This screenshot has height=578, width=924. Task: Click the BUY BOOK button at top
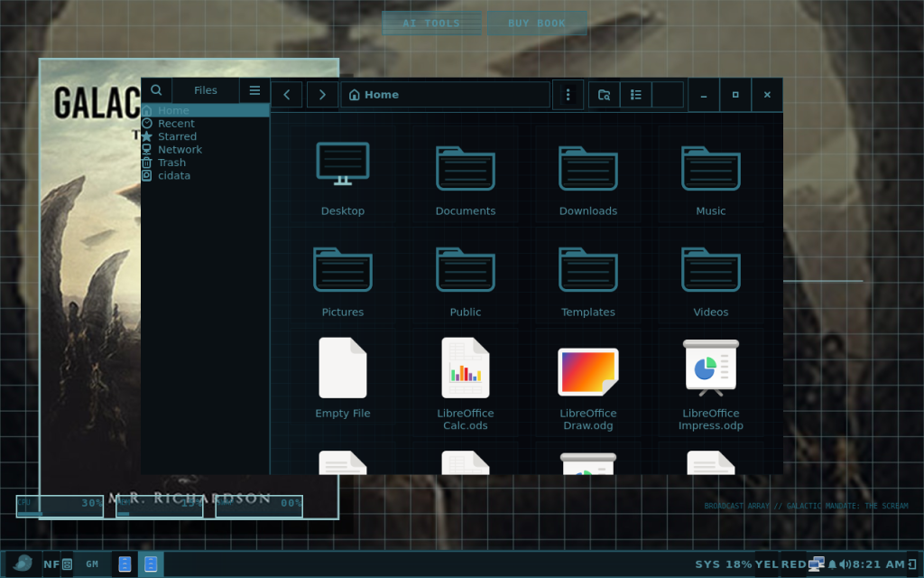tap(537, 23)
